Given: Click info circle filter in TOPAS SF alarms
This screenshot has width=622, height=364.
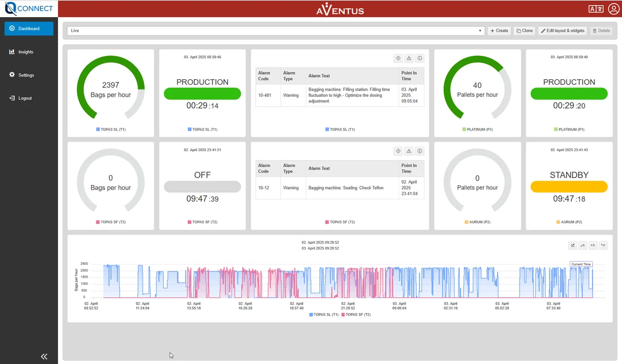Looking at the screenshot, I should coord(420,151).
